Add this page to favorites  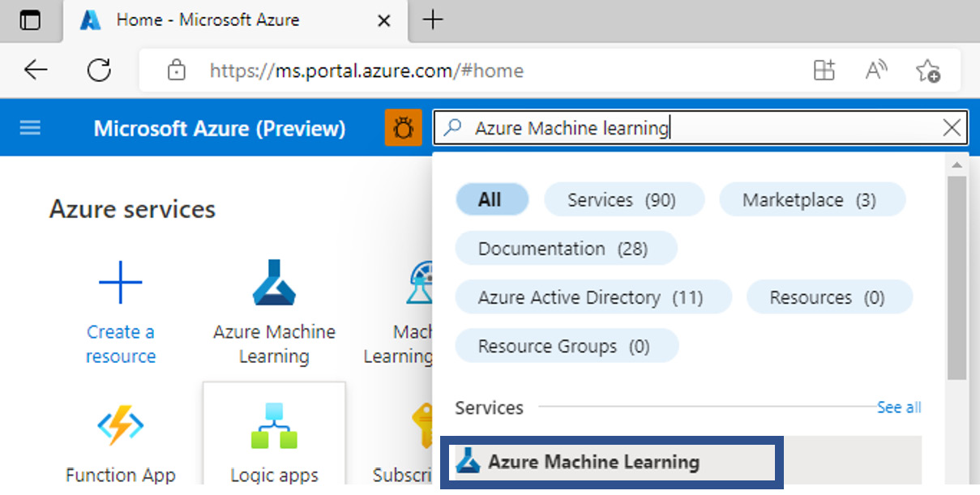[928, 70]
